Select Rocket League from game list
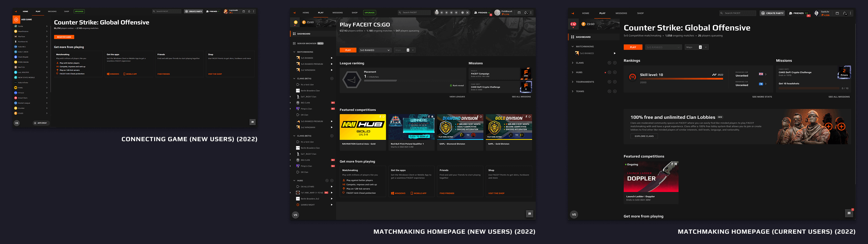The height and width of the screenshot is (244, 868). [x=24, y=103]
